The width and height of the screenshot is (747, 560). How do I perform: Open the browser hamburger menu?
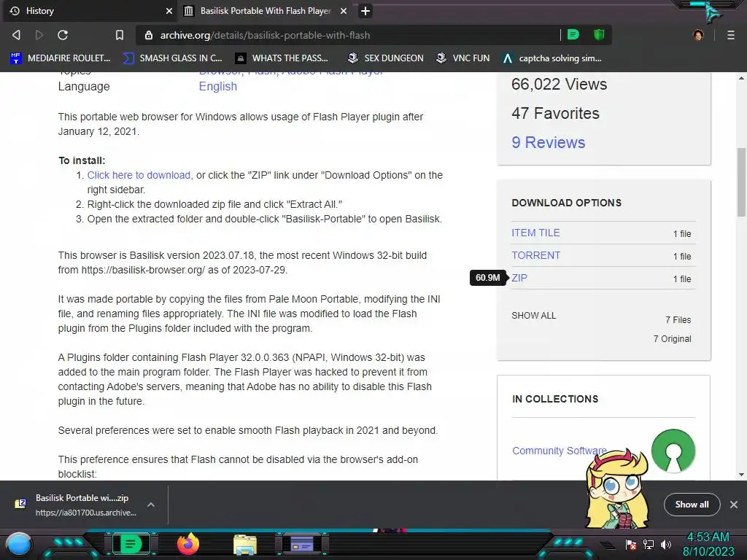point(731,35)
